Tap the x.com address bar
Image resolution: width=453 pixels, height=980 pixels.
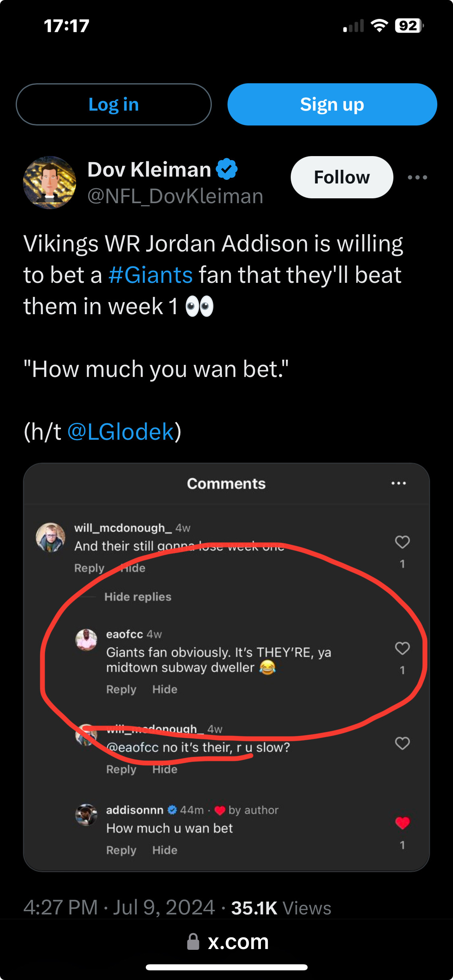click(238, 942)
